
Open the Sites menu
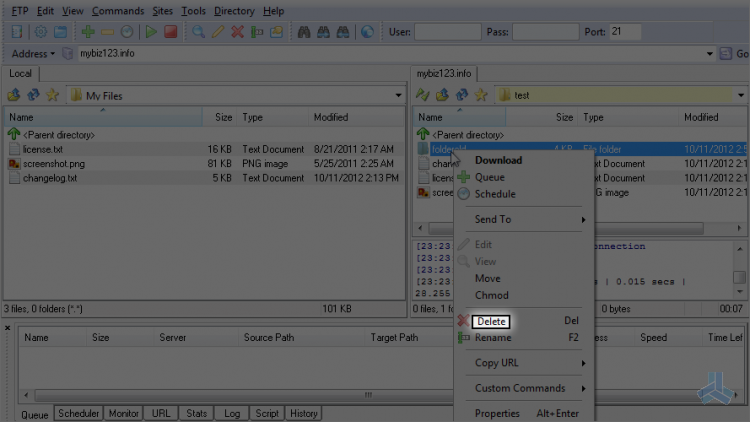[162, 11]
